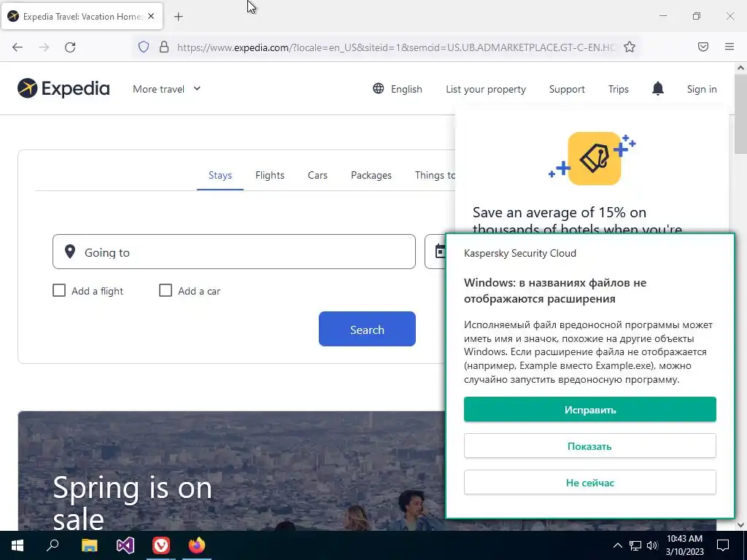
Task: Open the Firefox hamburger menu
Action: click(729, 47)
